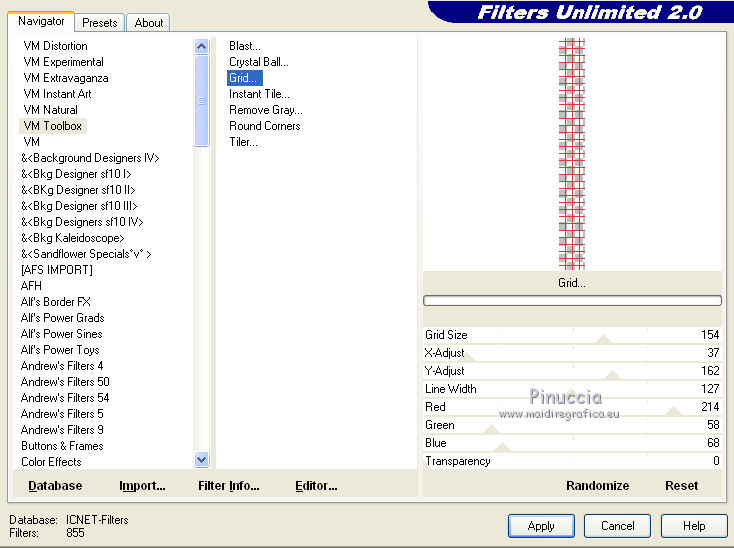This screenshot has height=548, width=734.
Task: Select VM Instant Art category
Action: (57, 94)
